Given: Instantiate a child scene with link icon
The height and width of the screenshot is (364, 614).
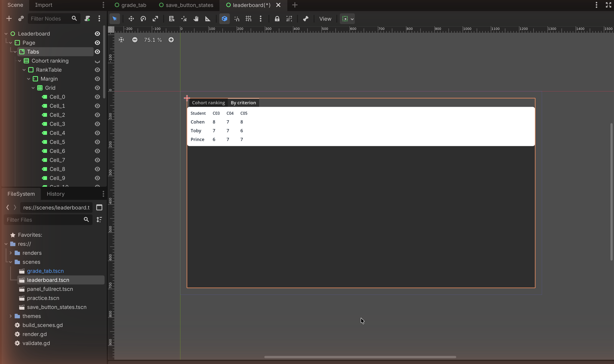Looking at the screenshot, I should [21, 19].
